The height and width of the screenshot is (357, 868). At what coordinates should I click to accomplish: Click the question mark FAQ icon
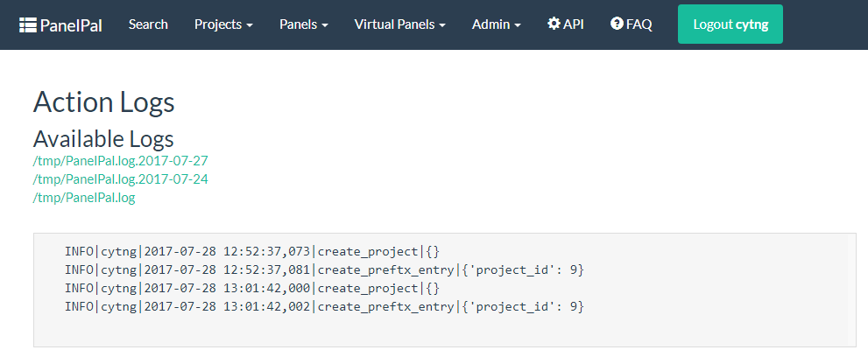[x=617, y=24]
